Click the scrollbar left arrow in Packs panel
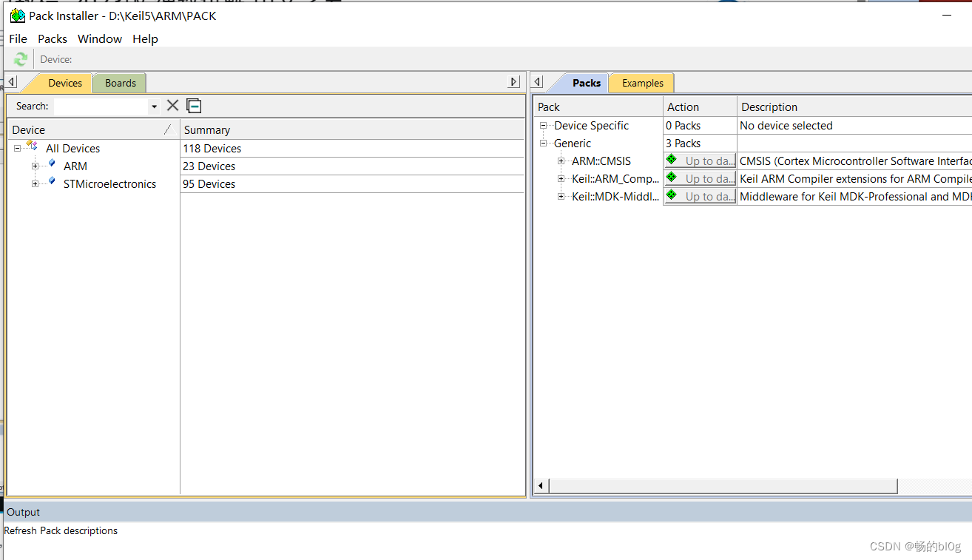Viewport: 972px width, 560px height. click(x=541, y=486)
